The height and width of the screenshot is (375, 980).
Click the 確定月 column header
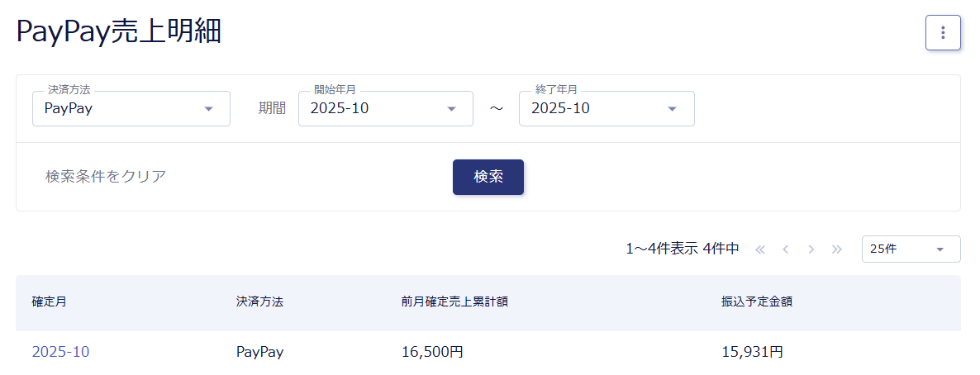click(x=50, y=302)
